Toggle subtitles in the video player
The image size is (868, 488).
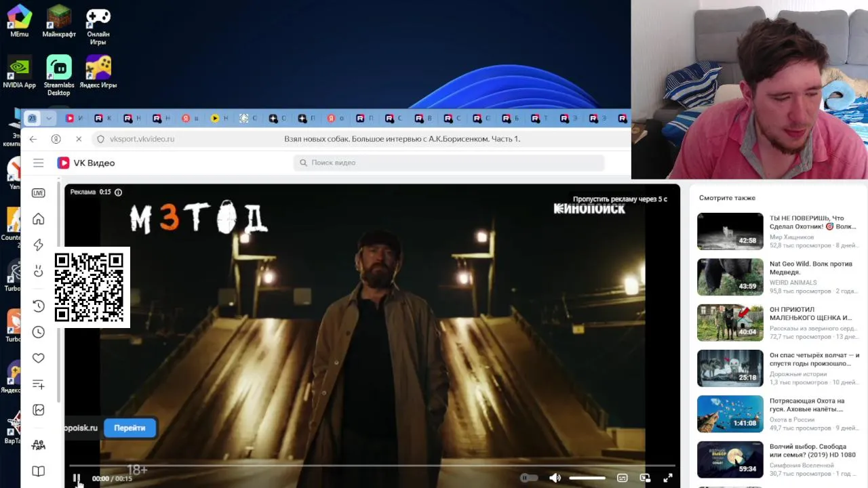tap(622, 478)
